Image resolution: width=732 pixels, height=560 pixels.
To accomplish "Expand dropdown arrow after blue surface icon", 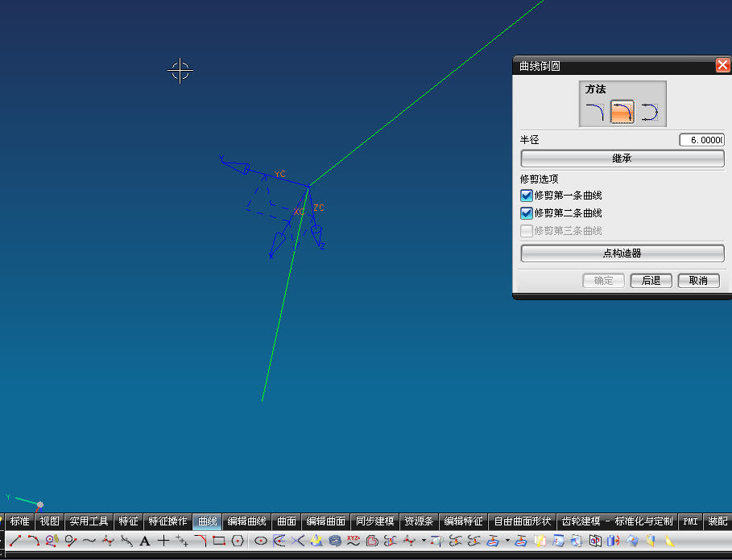I will click(507, 541).
